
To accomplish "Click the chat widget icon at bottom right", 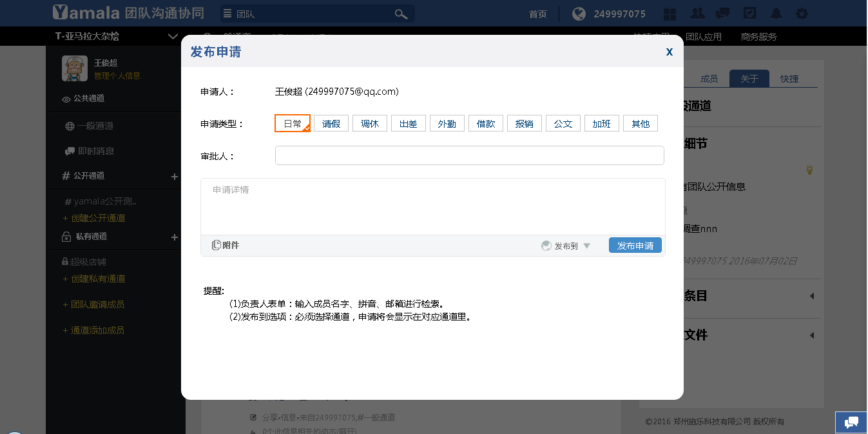I will pos(851,422).
